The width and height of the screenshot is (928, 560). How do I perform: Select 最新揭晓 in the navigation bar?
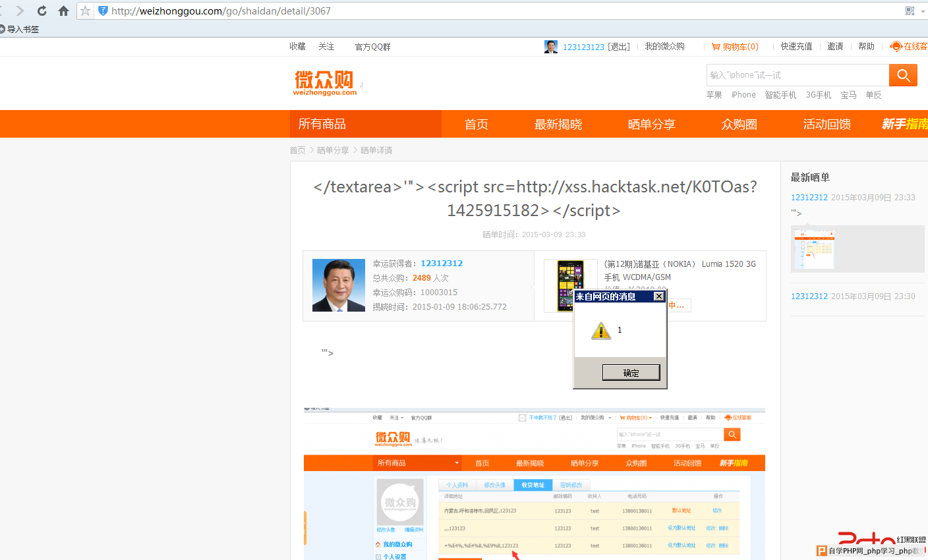pyautogui.click(x=558, y=124)
